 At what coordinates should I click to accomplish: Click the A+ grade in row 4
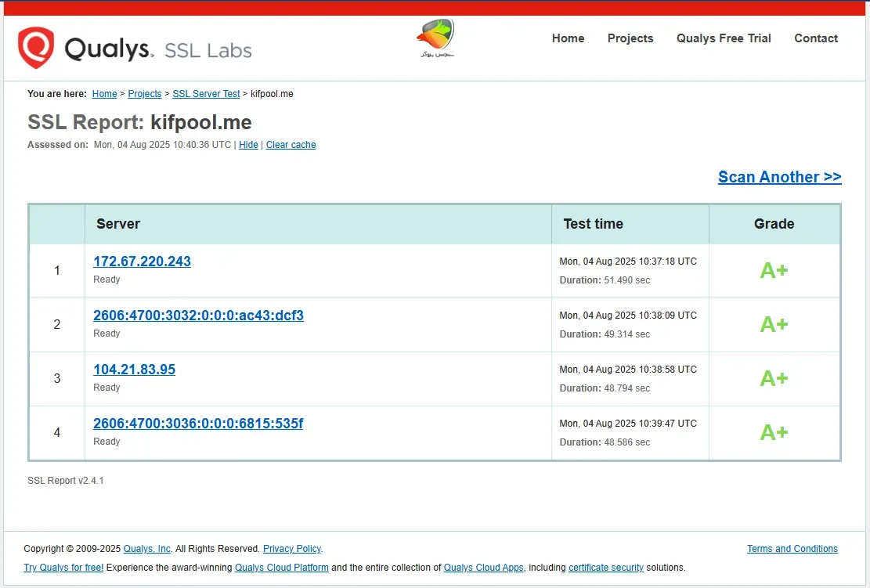(774, 433)
